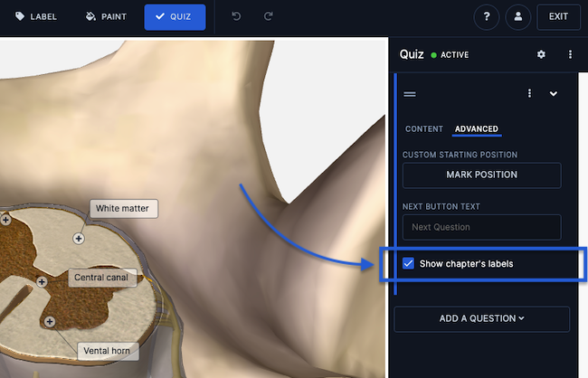
Task: Select the Vental horn plus marker
Action: [x=50, y=322]
